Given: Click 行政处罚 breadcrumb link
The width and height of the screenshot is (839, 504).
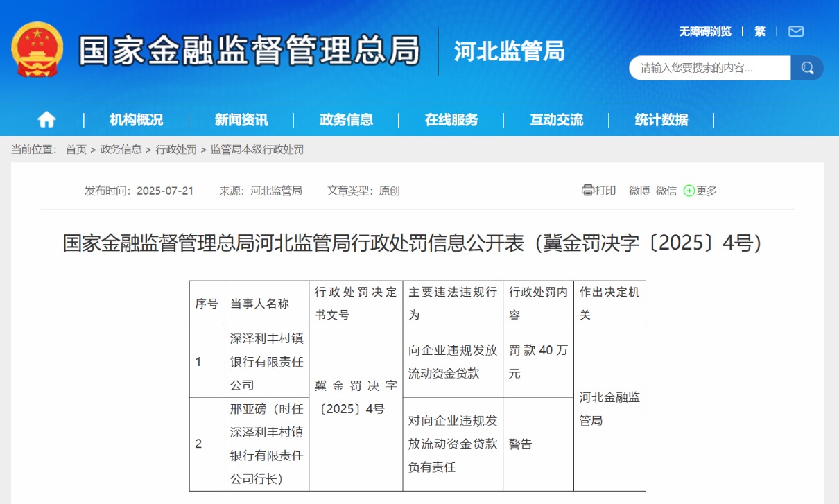Looking at the screenshot, I should pyautogui.click(x=176, y=149).
